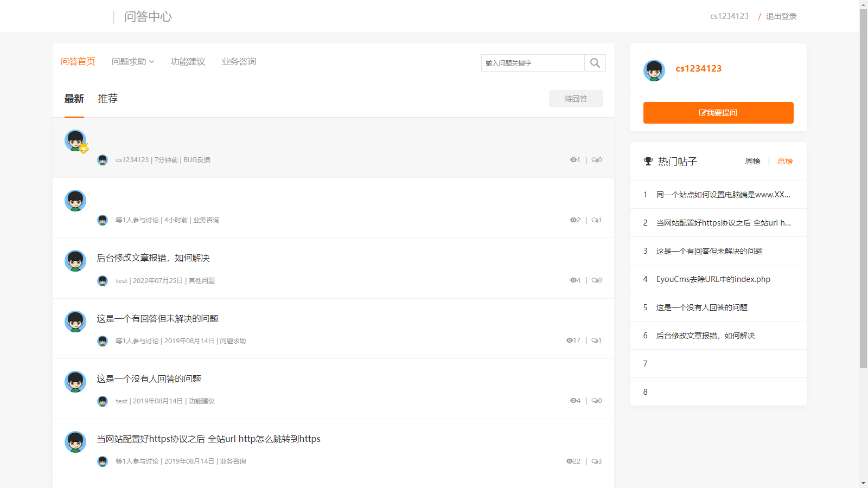Click comment bubble icon on BUG反馈 post
This screenshot has height=488, width=868.
click(595, 160)
